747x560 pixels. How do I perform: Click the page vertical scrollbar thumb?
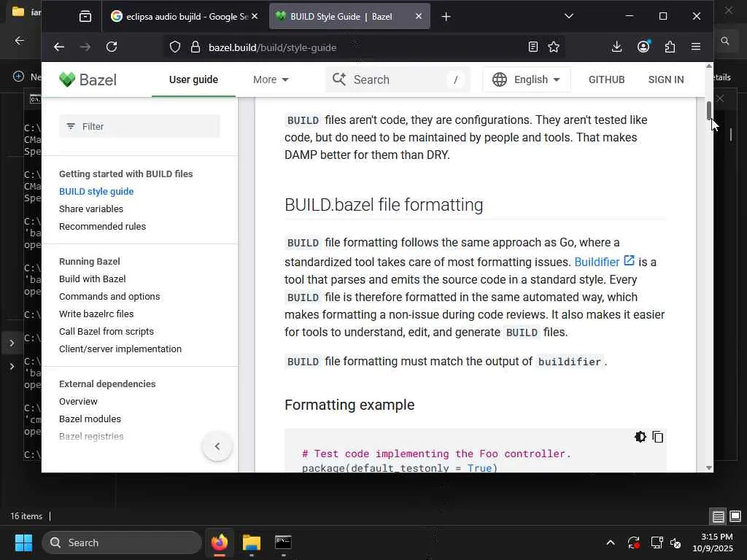(709, 111)
